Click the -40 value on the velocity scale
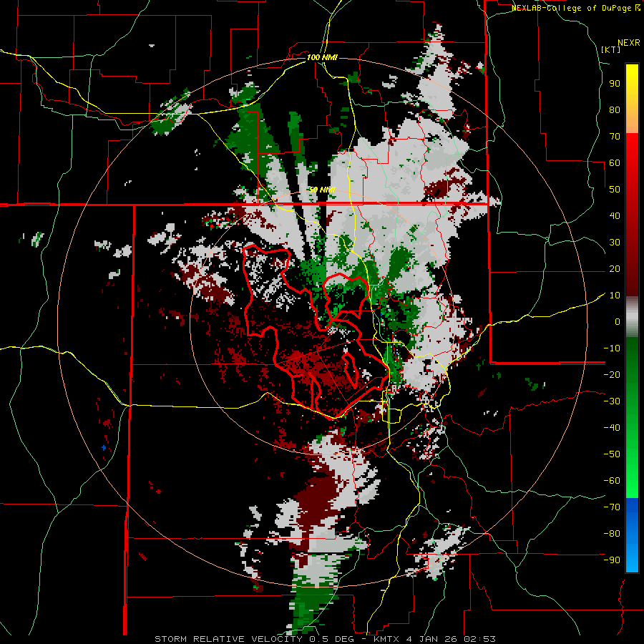Image resolution: width=644 pixels, height=644 pixels. click(612, 428)
